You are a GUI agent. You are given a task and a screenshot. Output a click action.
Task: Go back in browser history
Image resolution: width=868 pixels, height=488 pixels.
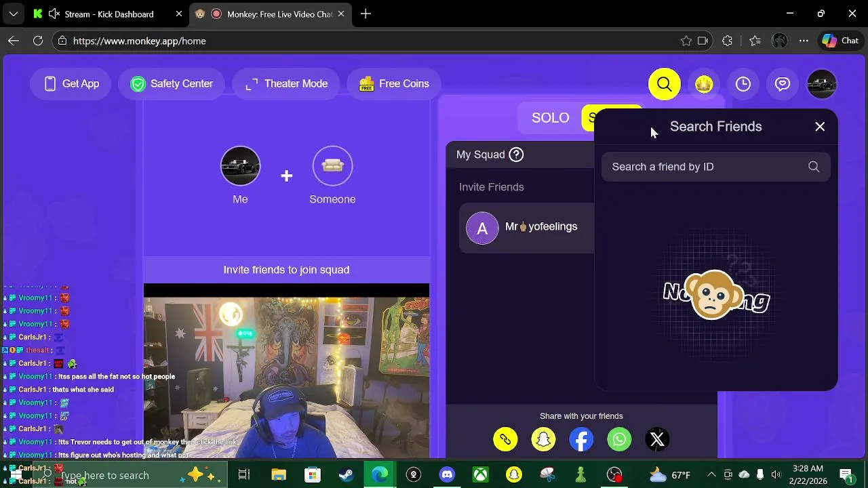(x=14, y=41)
